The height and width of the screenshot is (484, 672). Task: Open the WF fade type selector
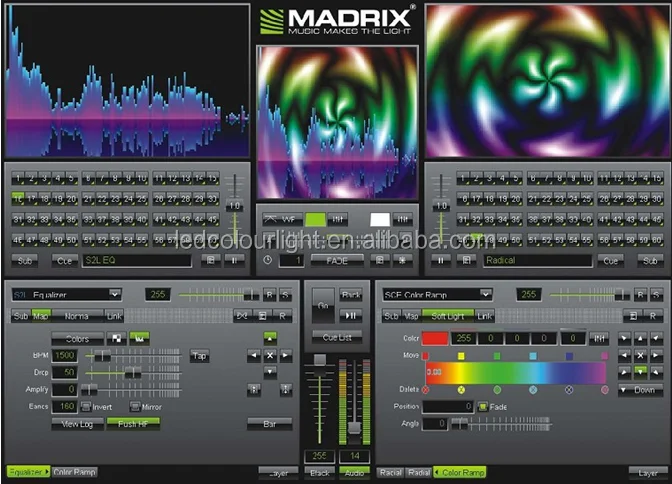tap(282, 219)
